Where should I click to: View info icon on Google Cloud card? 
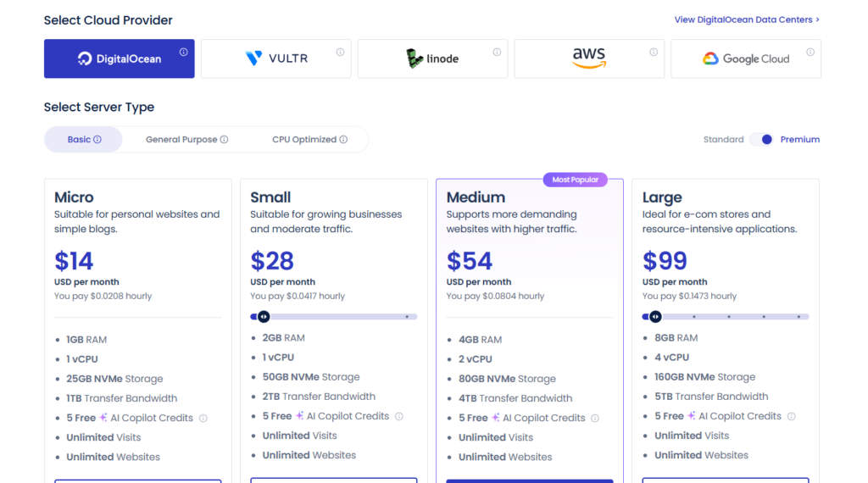[810, 52]
